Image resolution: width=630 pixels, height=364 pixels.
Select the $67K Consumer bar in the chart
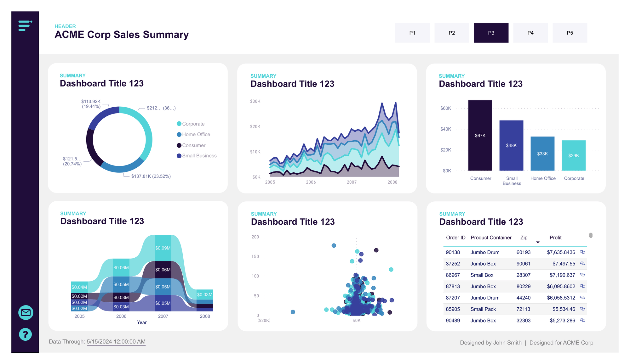point(480,135)
